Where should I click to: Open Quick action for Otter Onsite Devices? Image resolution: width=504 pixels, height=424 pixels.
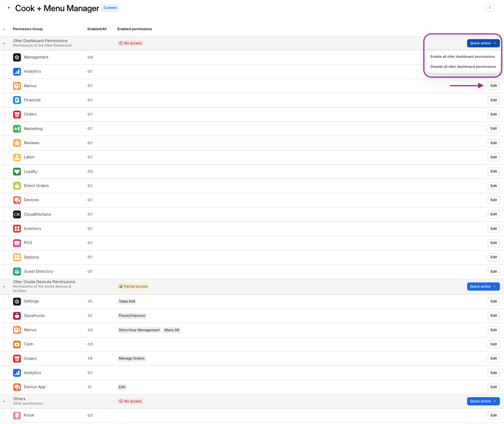tap(483, 287)
